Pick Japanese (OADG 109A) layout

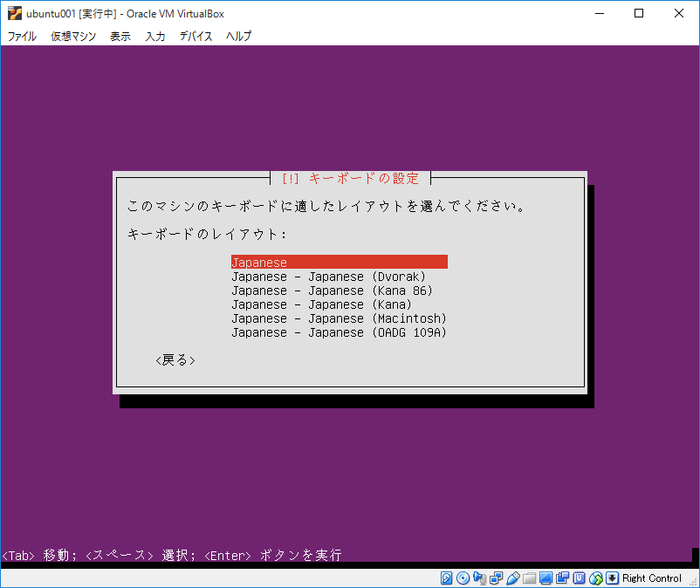[340, 332]
